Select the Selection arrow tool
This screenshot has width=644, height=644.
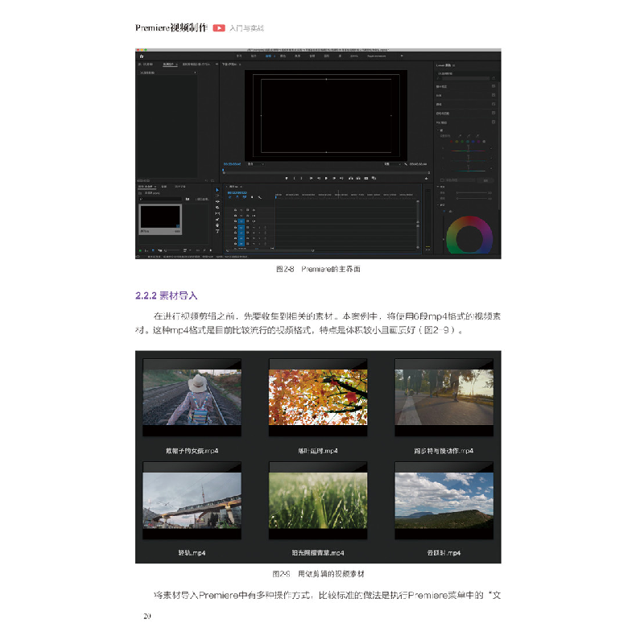tap(217, 190)
